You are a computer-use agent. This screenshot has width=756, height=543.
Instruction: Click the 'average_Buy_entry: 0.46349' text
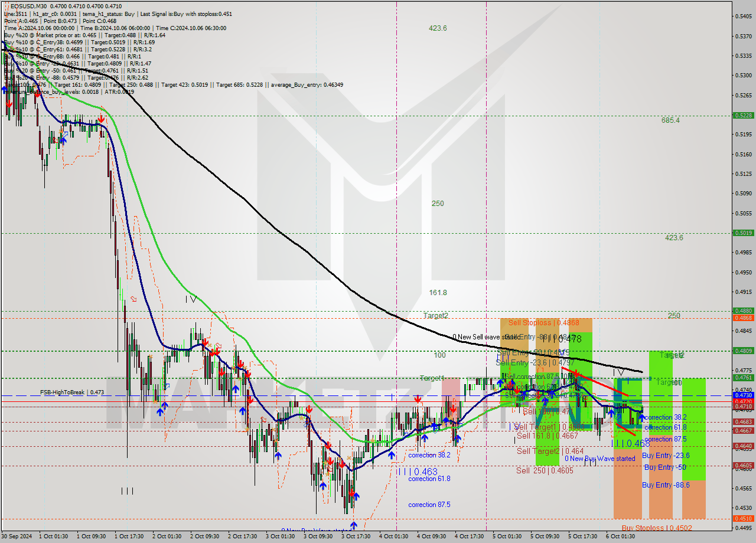point(307,84)
